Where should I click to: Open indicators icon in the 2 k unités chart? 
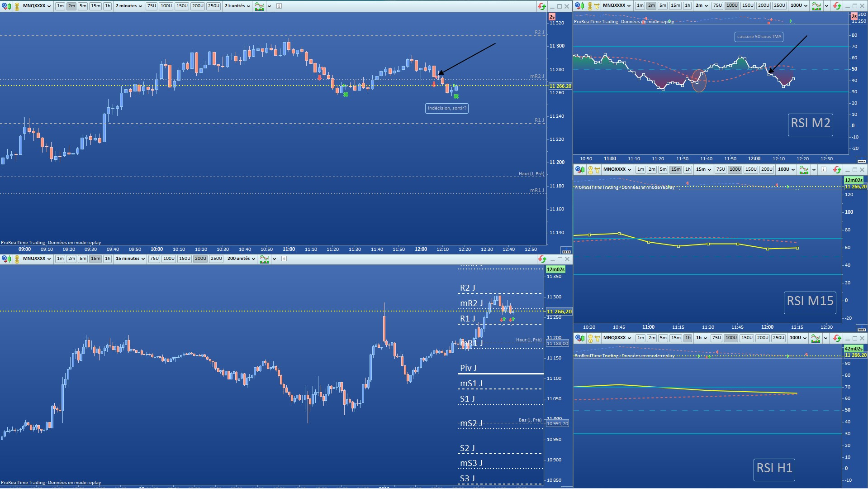pos(260,6)
